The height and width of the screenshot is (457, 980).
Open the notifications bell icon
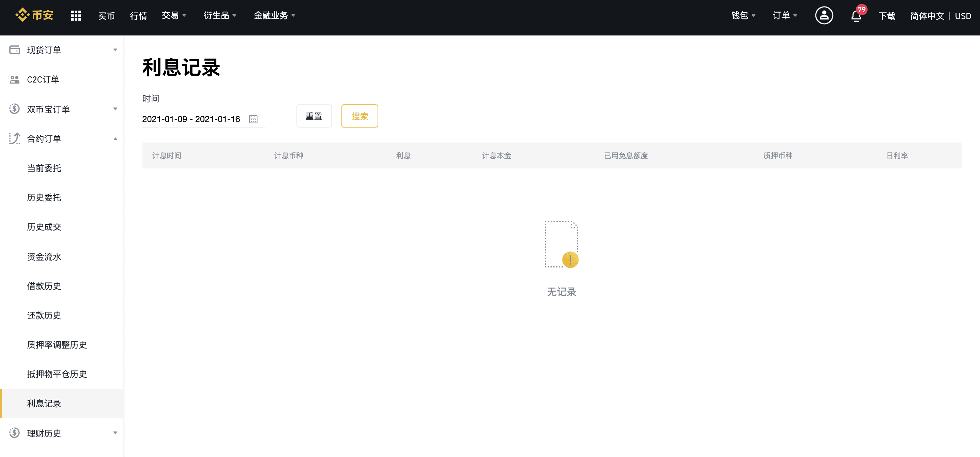[856, 16]
